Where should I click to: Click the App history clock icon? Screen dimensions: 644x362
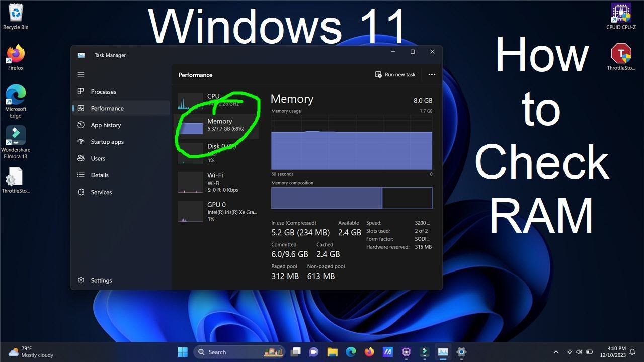click(x=81, y=125)
